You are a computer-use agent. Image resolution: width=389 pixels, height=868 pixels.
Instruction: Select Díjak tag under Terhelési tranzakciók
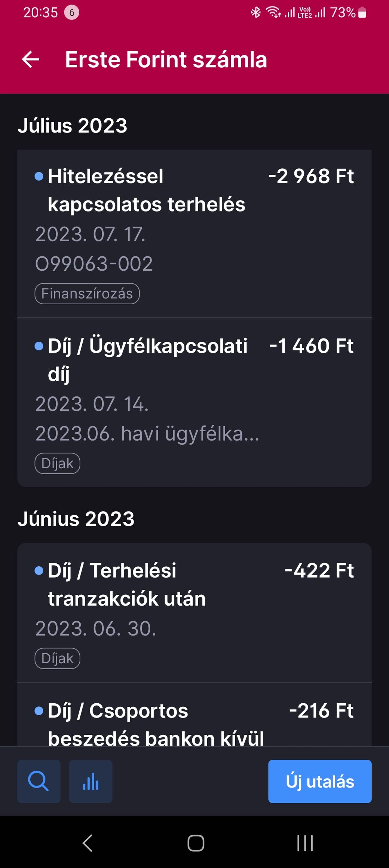pyautogui.click(x=57, y=658)
